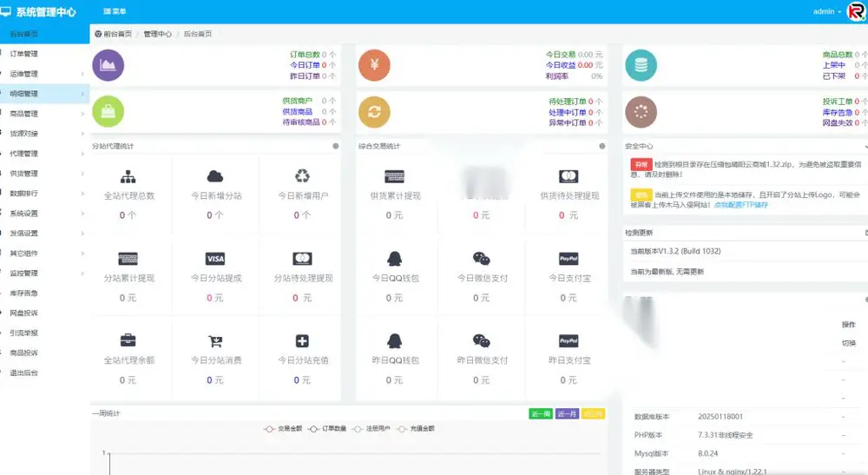Viewport: 868px width, 475px height.
Task: Expand the 监控管理 sidebar menu
Action: (x=44, y=273)
